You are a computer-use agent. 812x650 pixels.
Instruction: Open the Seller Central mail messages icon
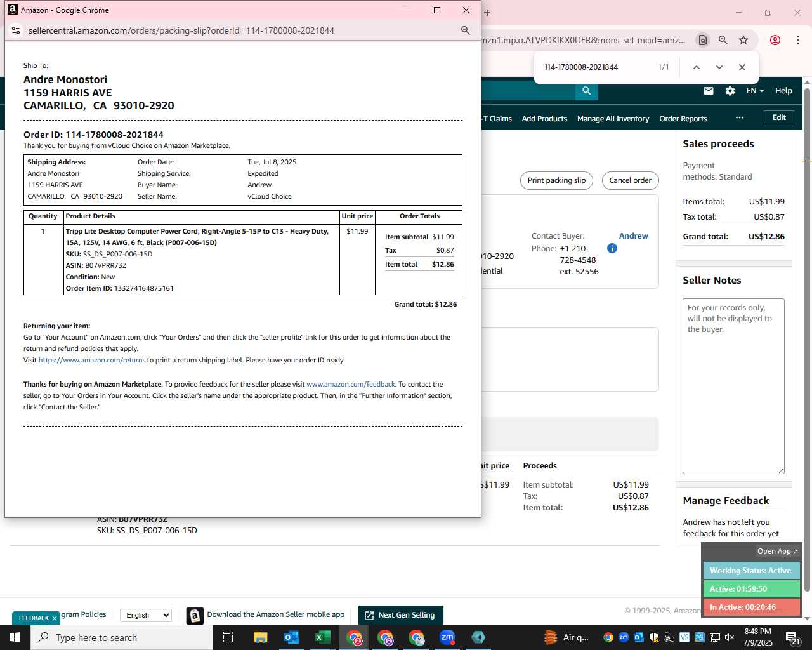tap(709, 91)
